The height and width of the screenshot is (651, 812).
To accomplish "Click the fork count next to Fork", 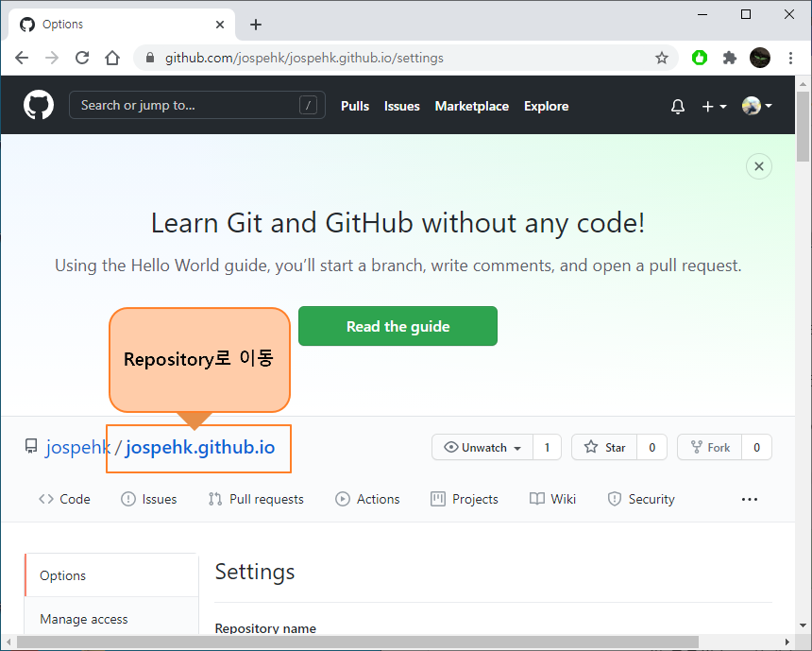I will [756, 447].
